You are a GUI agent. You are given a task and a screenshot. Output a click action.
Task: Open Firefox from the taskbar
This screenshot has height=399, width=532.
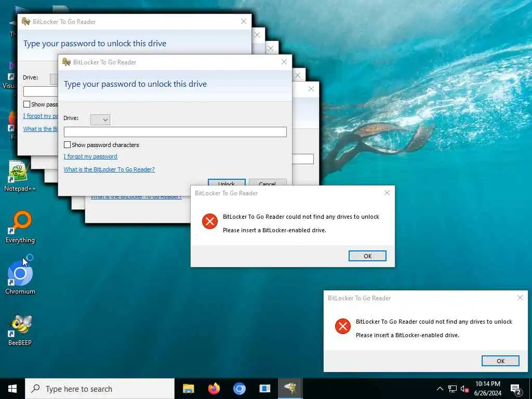(214, 389)
